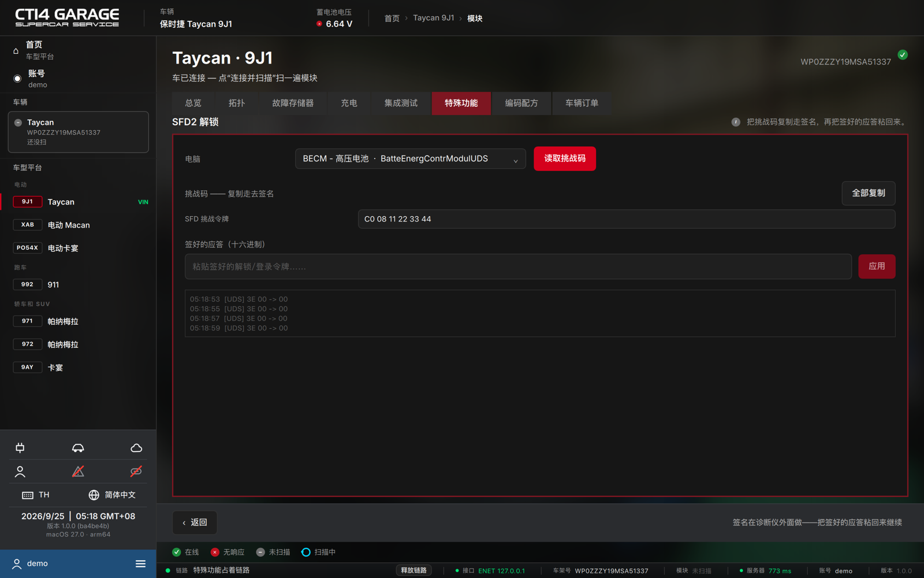Image resolution: width=924 pixels, height=578 pixels.
Task: Switch to the 总览 tab
Action: point(193,103)
